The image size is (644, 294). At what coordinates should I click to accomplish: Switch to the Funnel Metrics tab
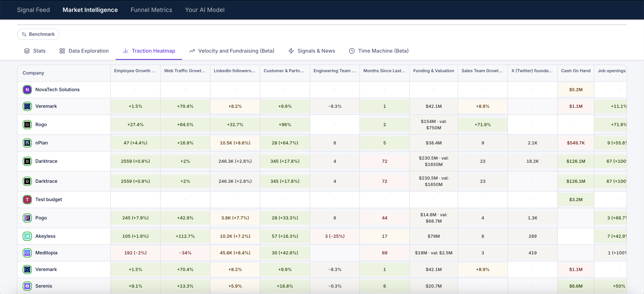coord(151,10)
